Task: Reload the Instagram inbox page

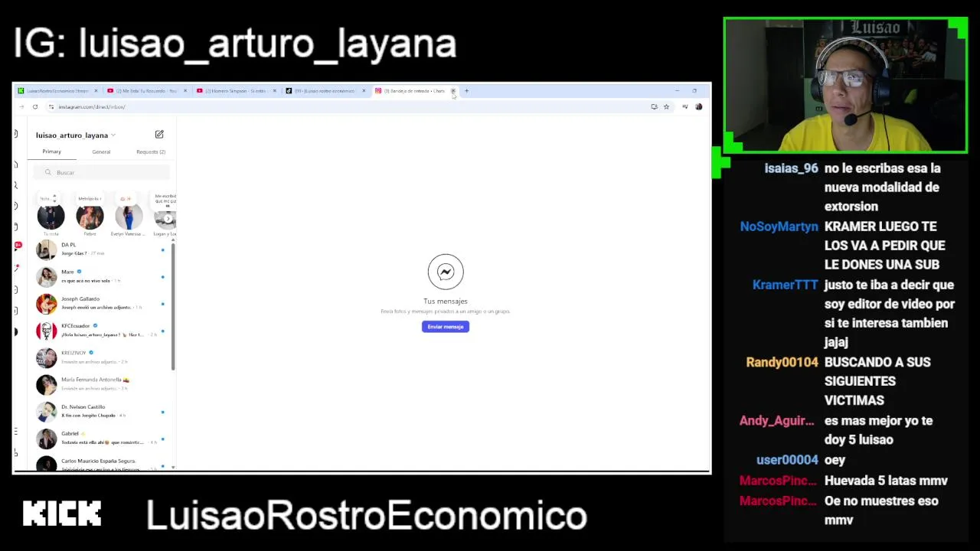Action: 35,107
